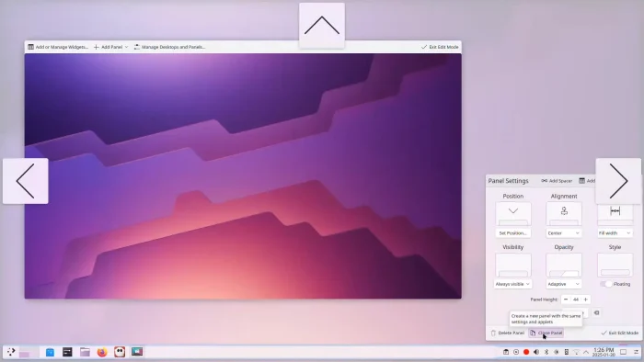Screen dimensions: 644x362
Task: Click the Visibility preview thumbnail
Action: click(x=513, y=265)
